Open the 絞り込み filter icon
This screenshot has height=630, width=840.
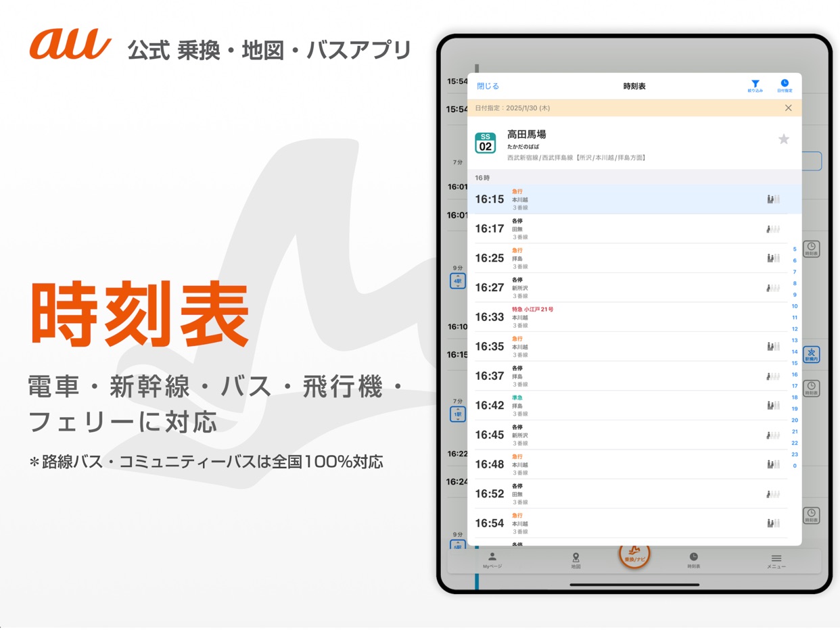point(755,85)
